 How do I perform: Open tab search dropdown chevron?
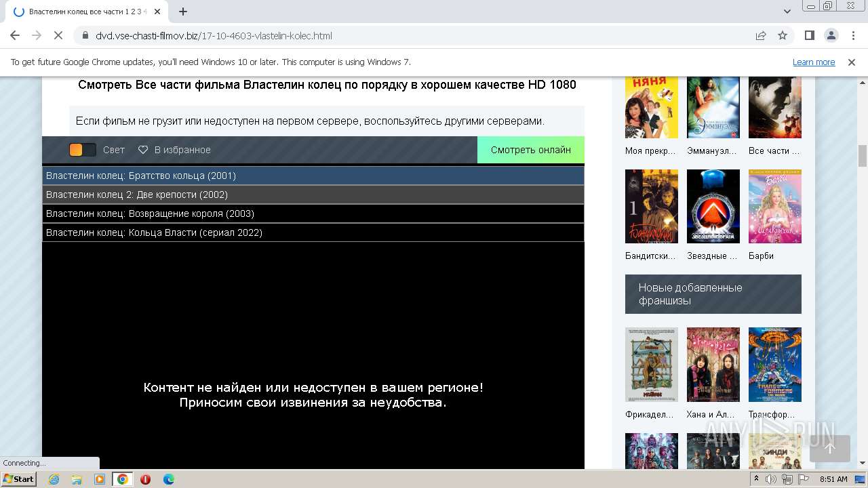tap(787, 12)
